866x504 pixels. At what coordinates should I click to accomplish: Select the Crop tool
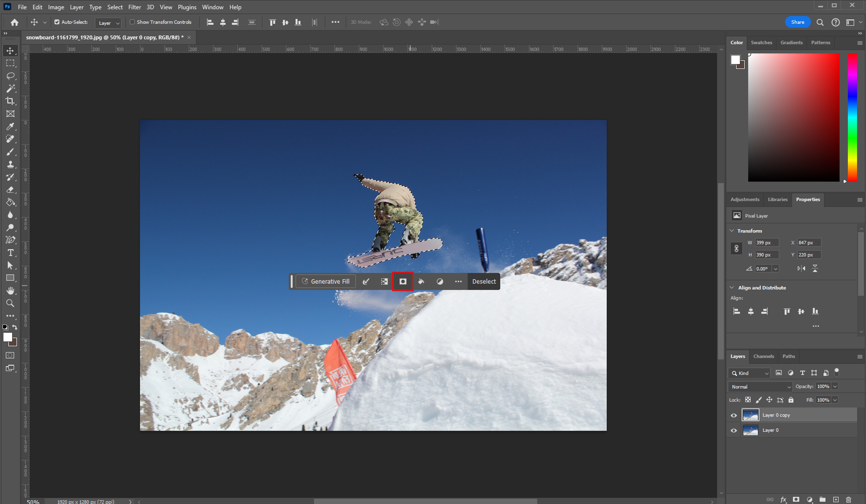(10, 101)
